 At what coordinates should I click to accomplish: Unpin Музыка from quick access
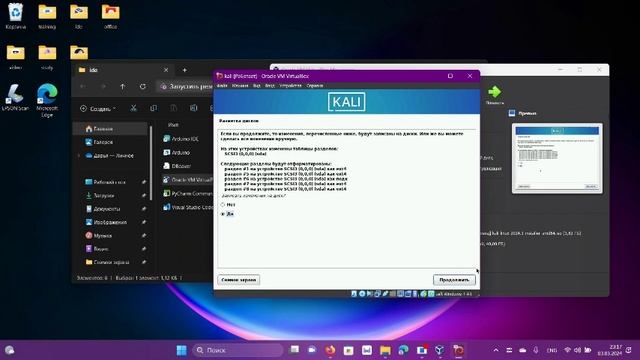[144, 236]
